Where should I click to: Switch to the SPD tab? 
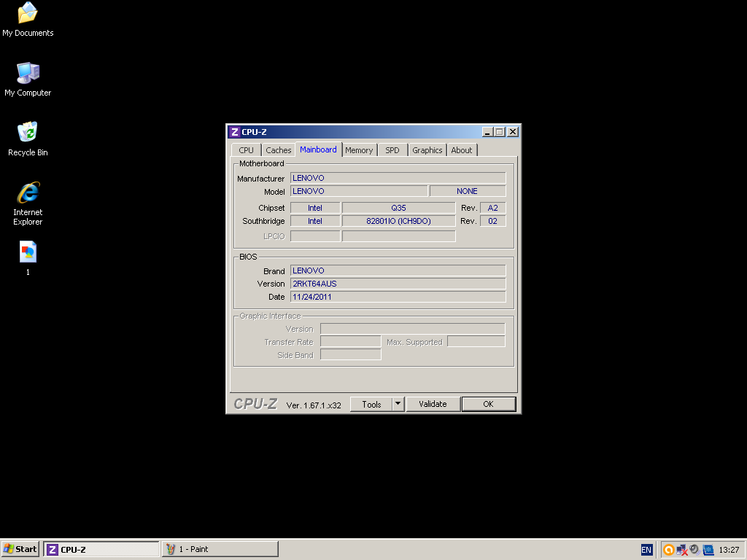(x=392, y=150)
